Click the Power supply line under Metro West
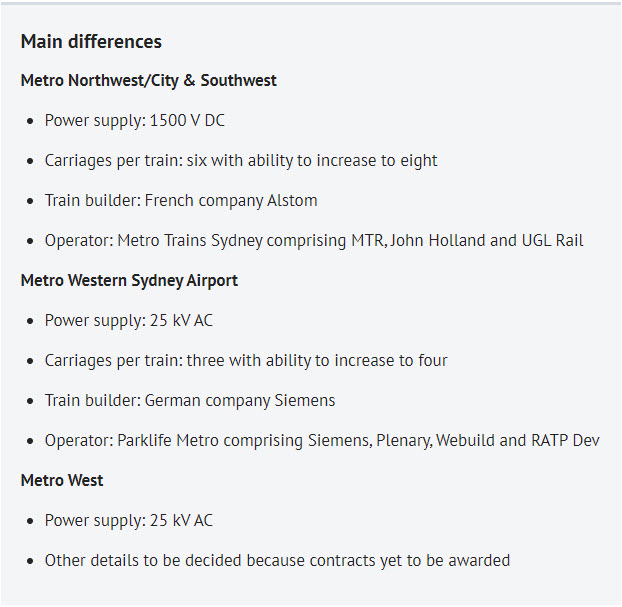This screenshot has width=622, height=607. point(128,520)
